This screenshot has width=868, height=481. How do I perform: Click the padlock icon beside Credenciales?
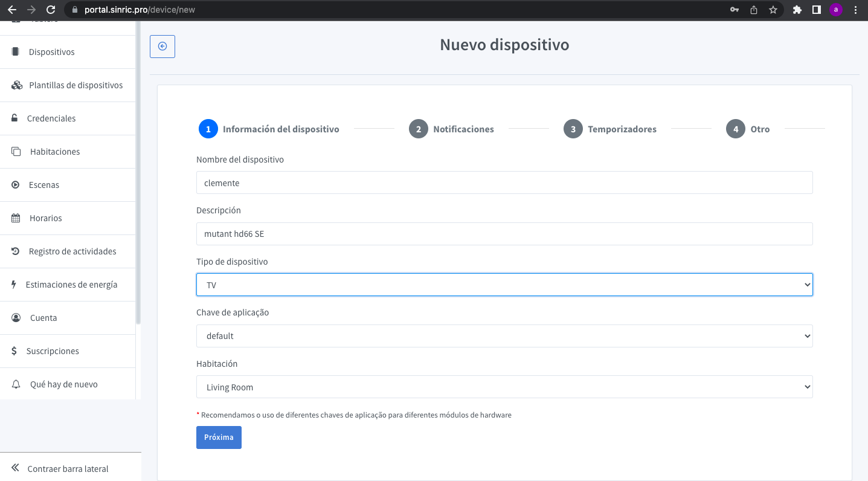(x=15, y=118)
